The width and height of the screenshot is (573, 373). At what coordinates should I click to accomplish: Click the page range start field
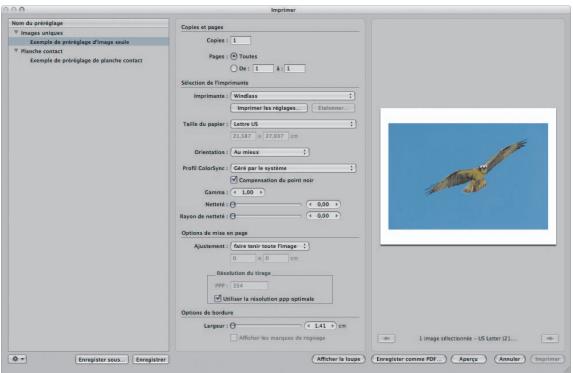(x=263, y=68)
